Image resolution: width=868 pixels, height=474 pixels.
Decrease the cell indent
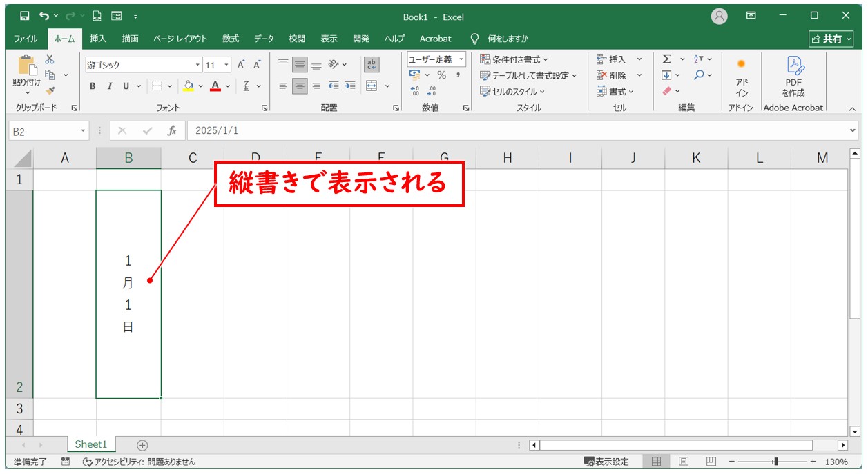334,86
